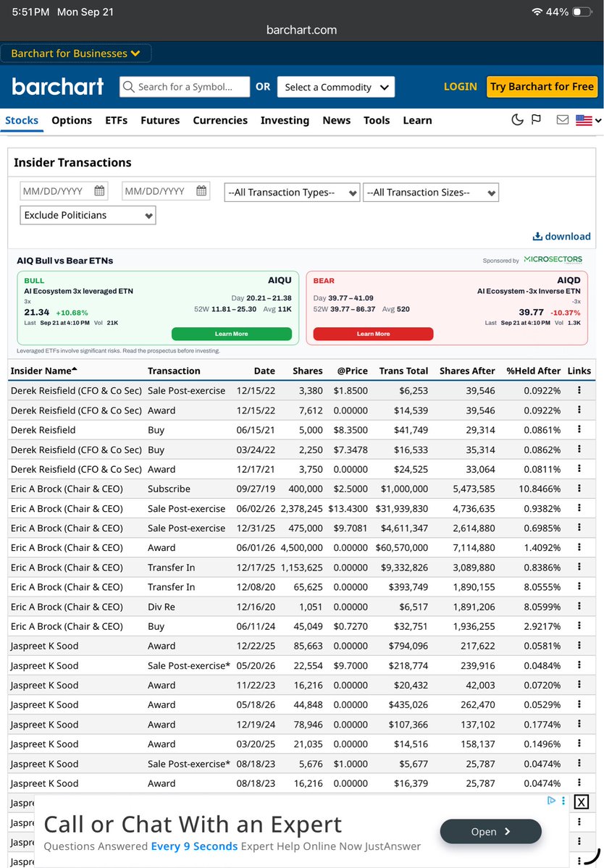Open links menu for Eric Brock Div Re row
Viewport: 604px width, 868px height.
[x=579, y=606]
